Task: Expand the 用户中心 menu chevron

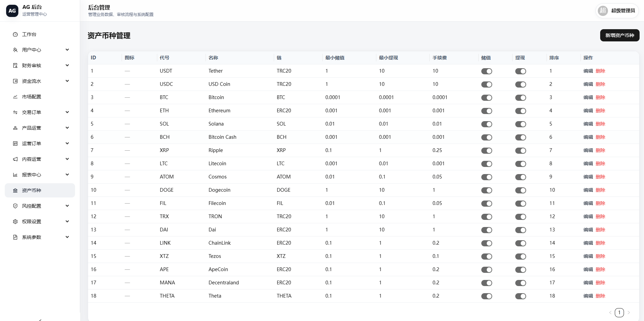Action: click(x=67, y=50)
